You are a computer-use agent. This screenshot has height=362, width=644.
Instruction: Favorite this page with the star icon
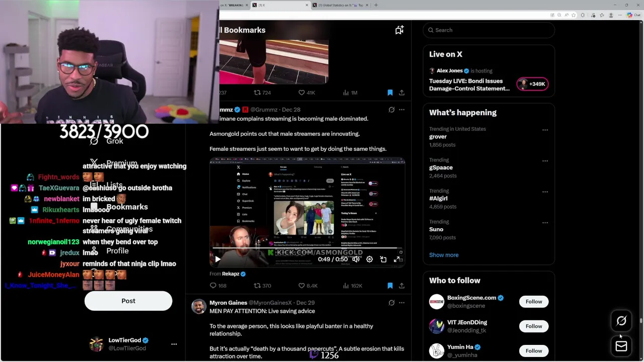click(x=574, y=15)
